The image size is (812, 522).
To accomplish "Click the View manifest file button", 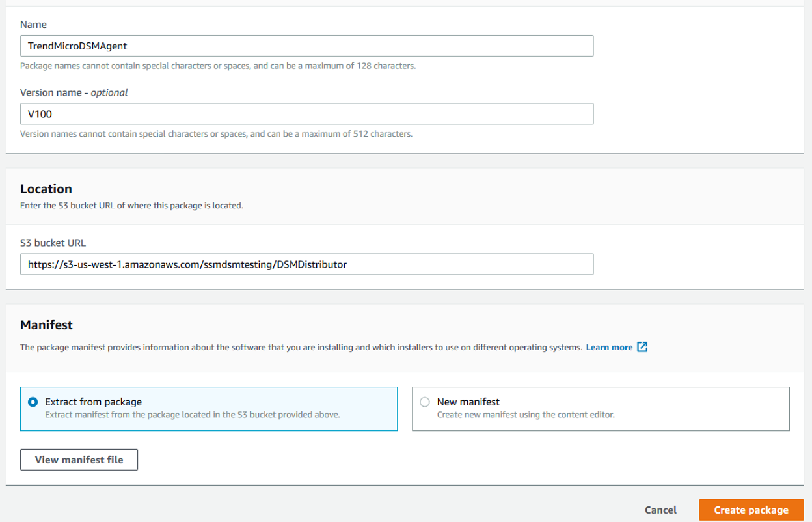I will [79, 460].
